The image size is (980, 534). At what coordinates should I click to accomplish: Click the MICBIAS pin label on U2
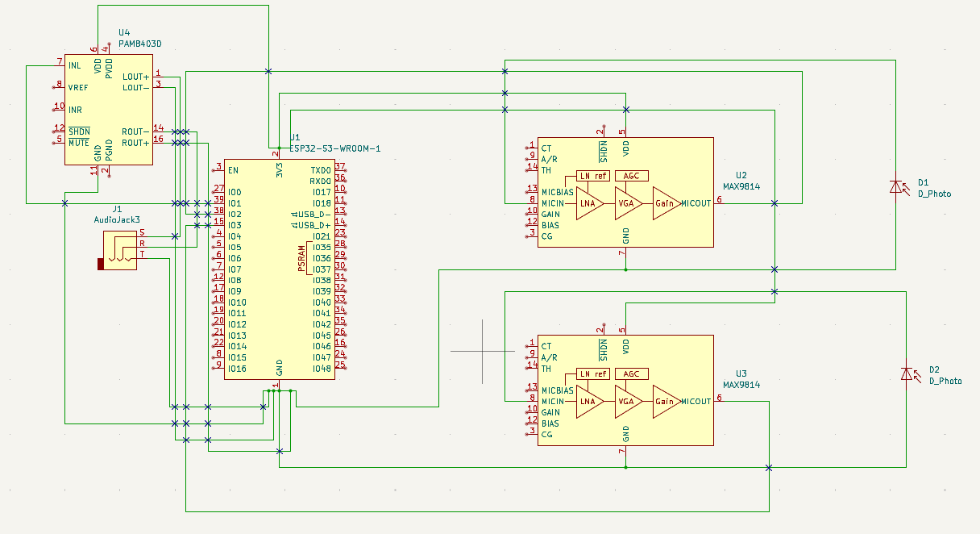pyautogui.click(x=558, y=192)
